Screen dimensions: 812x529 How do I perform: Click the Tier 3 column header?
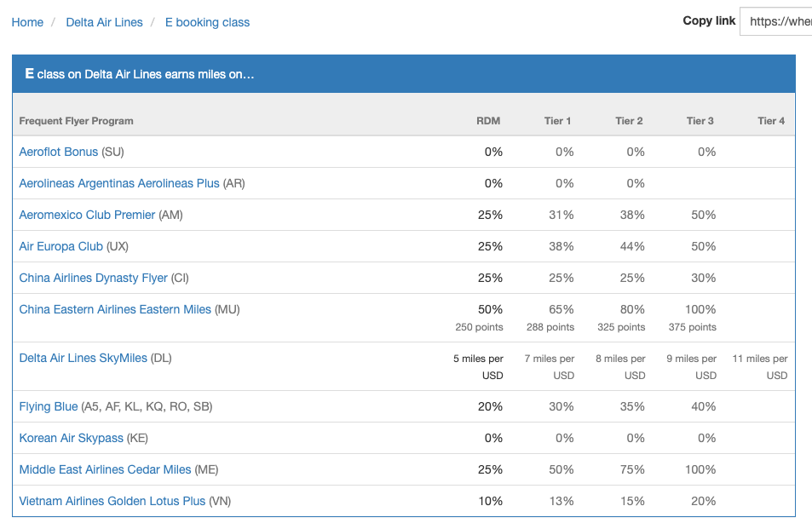[700, 121]
